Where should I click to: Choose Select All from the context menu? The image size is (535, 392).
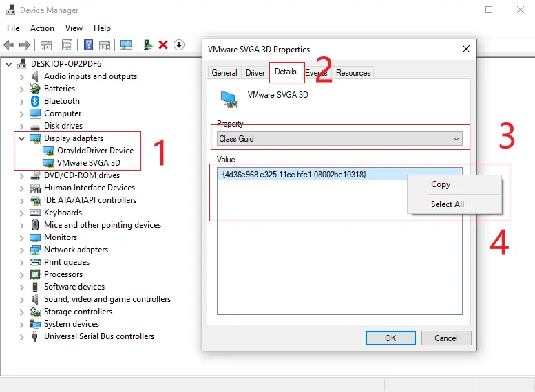[455, 204]
